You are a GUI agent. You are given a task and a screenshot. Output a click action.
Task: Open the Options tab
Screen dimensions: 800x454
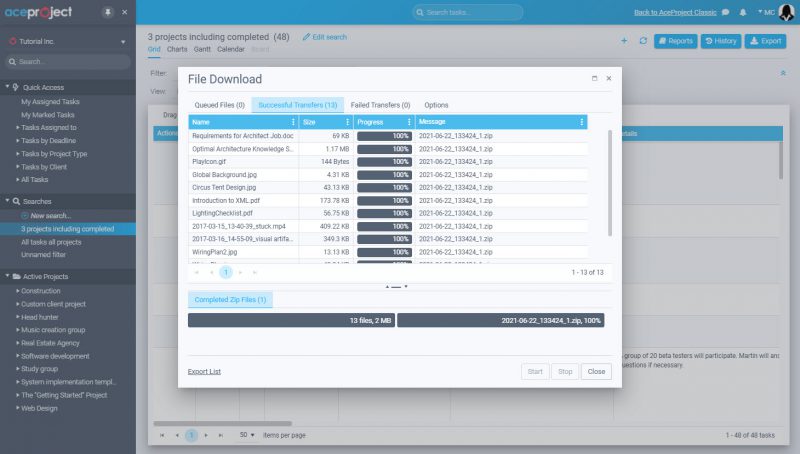[x=436, y=105]
